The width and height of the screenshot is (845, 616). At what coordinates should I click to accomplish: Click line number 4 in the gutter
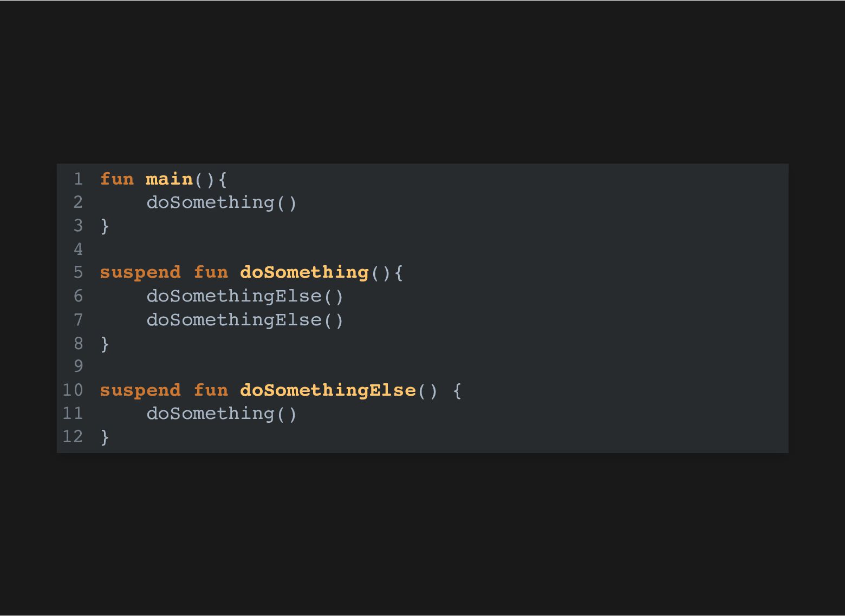[x=79, y=250]
